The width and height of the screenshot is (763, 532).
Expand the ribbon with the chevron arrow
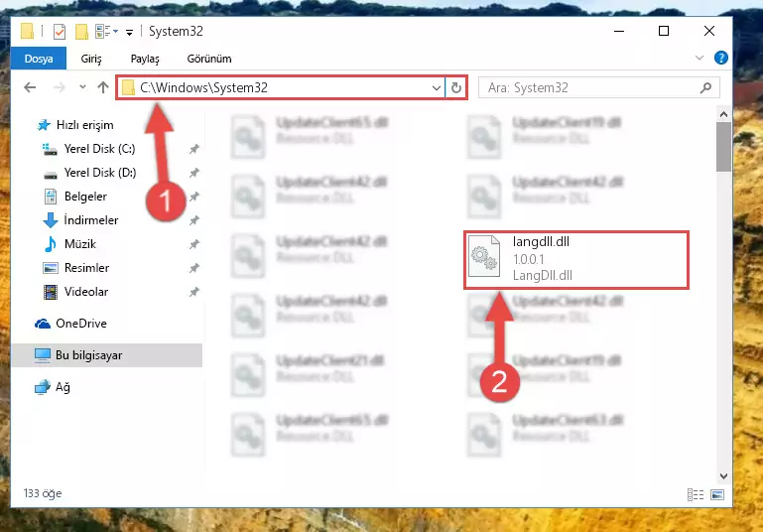pyautogui.click(x=699, y=58)
